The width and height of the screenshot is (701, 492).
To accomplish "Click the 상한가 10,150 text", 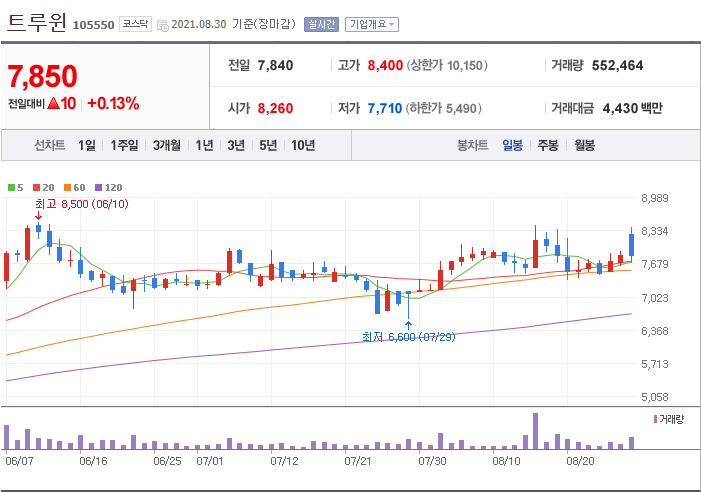I will coord(447,66).
